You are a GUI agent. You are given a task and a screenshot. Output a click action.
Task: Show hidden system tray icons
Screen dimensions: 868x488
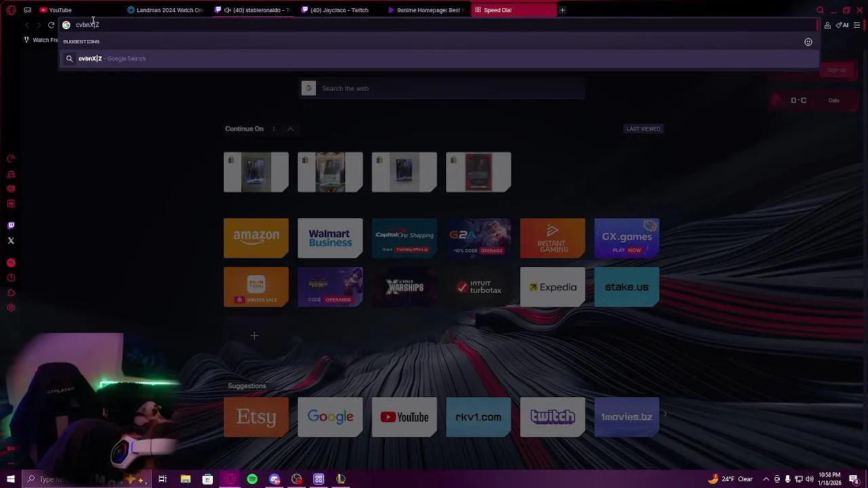(766, 479)
